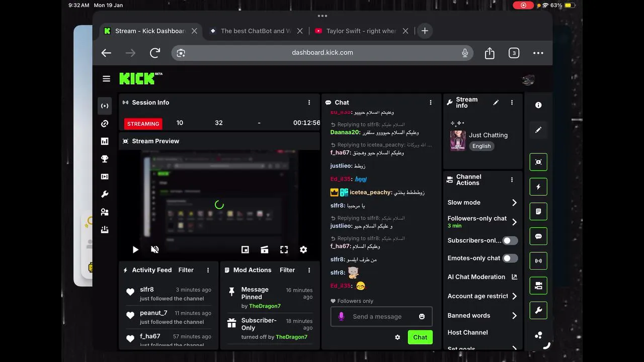Switch stream preview to theater mode
Screen dimensions: 644x362
click(x=264, y=249)
